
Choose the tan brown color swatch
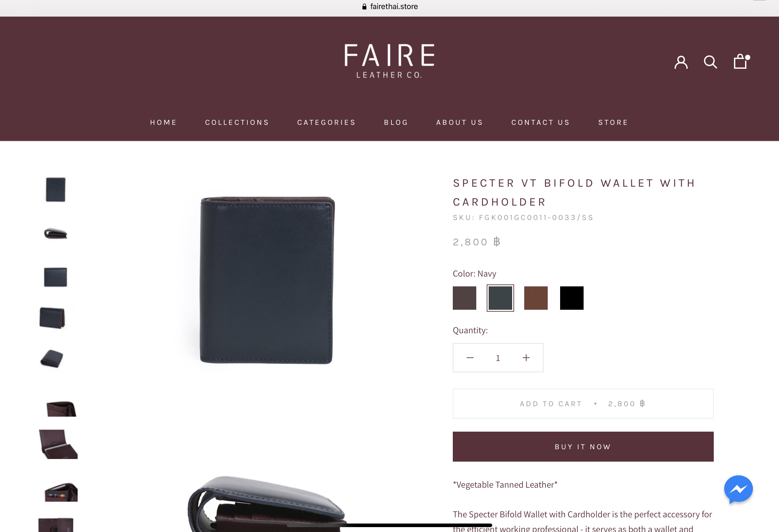click(536, 298)
